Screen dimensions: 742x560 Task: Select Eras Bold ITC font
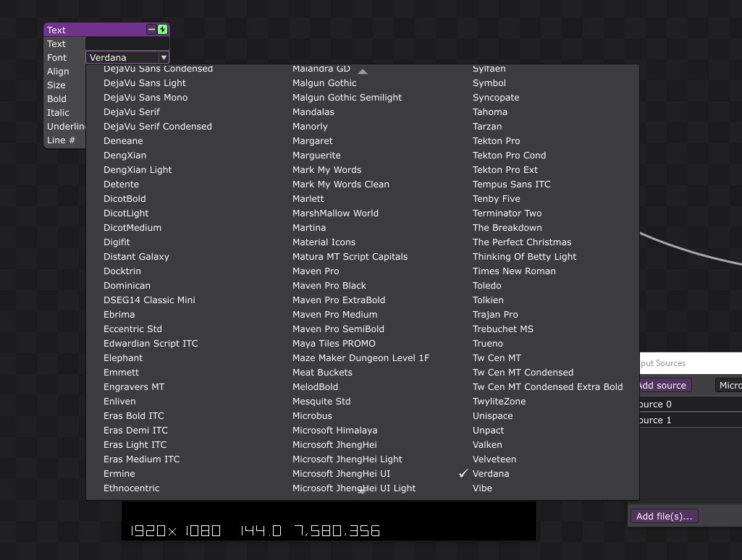(x=133, y=416)
